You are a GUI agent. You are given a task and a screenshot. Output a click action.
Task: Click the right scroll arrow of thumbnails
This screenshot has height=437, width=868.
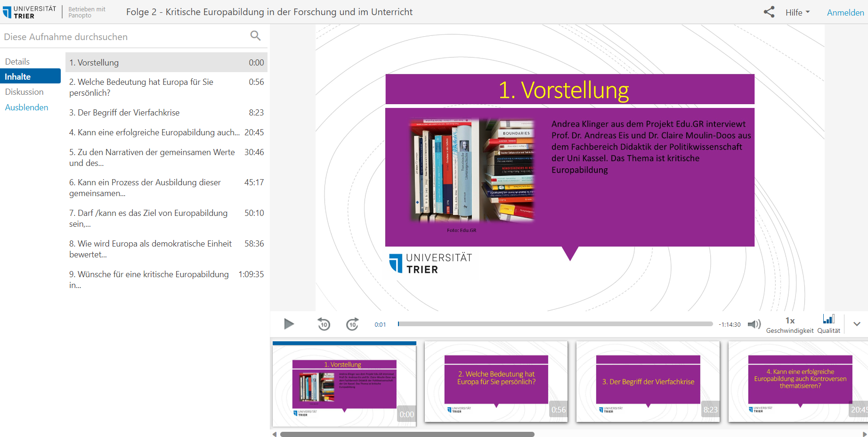865,434
